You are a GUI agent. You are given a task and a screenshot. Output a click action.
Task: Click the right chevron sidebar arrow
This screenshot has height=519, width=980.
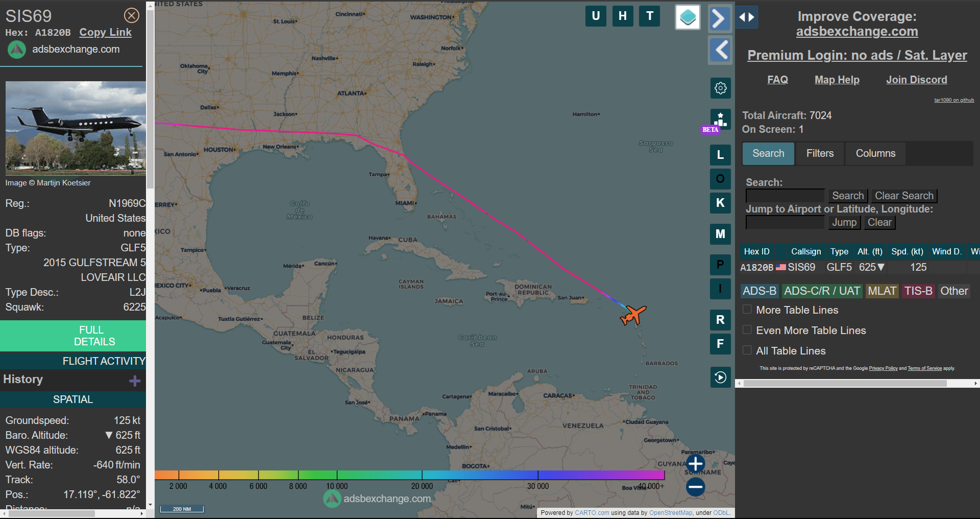(720, 18)
